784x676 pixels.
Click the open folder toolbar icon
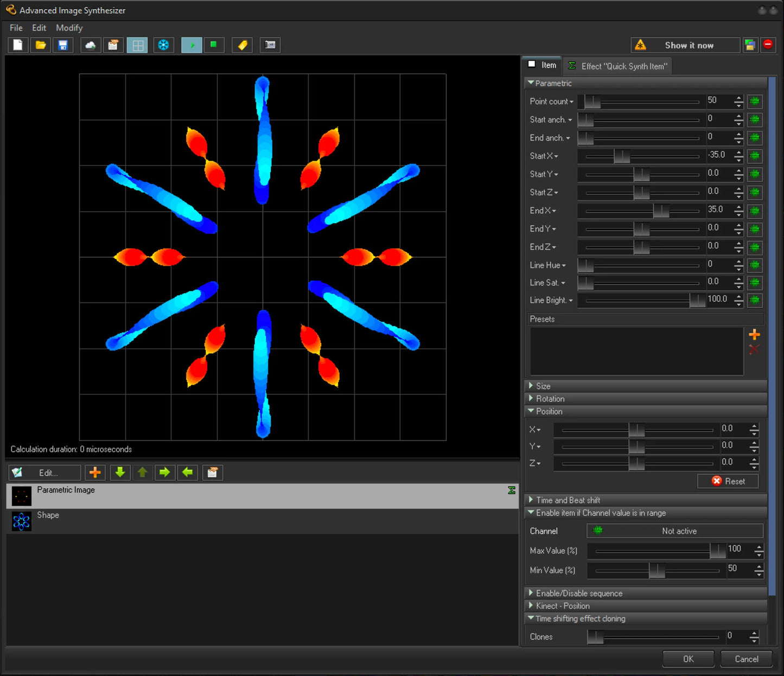[40, 45]
